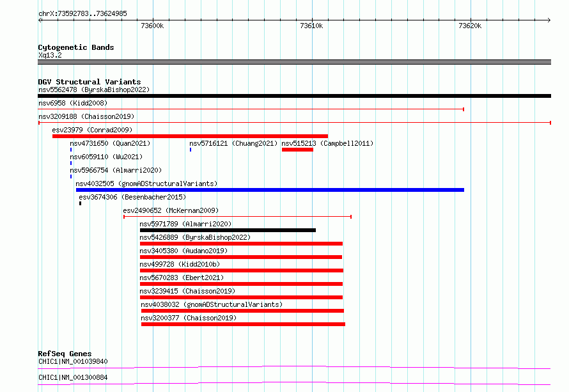Select the black nsv5971789 (Almarri2020) bar

point(228,230)
